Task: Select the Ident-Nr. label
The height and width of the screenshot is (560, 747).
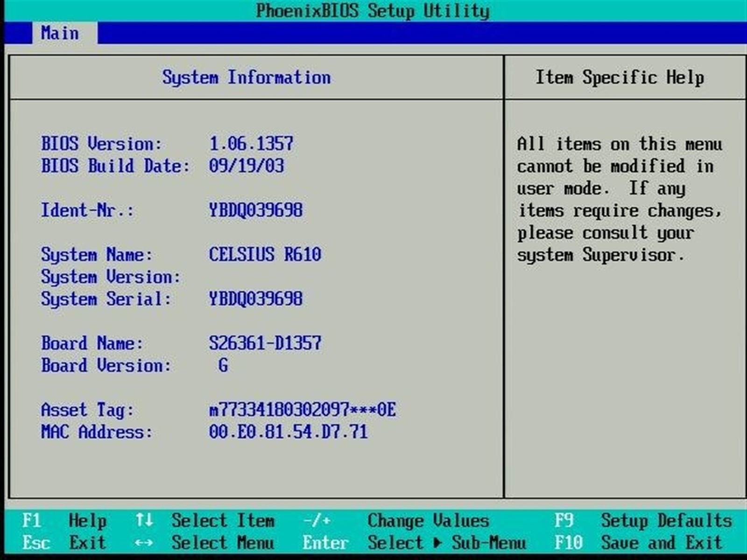Action: pos(87,210)
